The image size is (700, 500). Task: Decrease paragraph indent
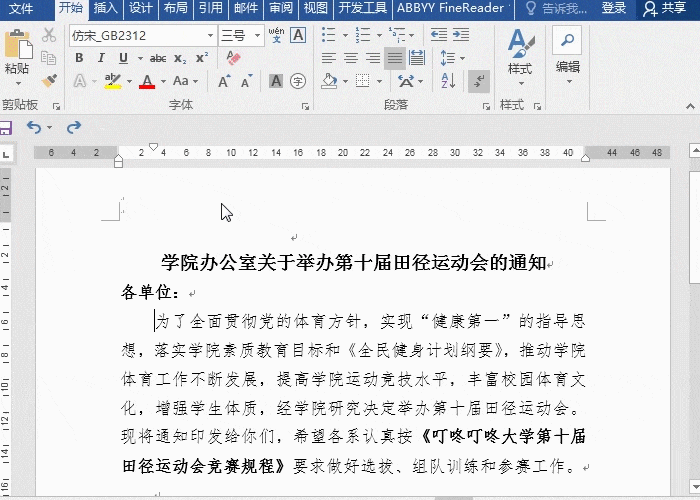(439, 35)
